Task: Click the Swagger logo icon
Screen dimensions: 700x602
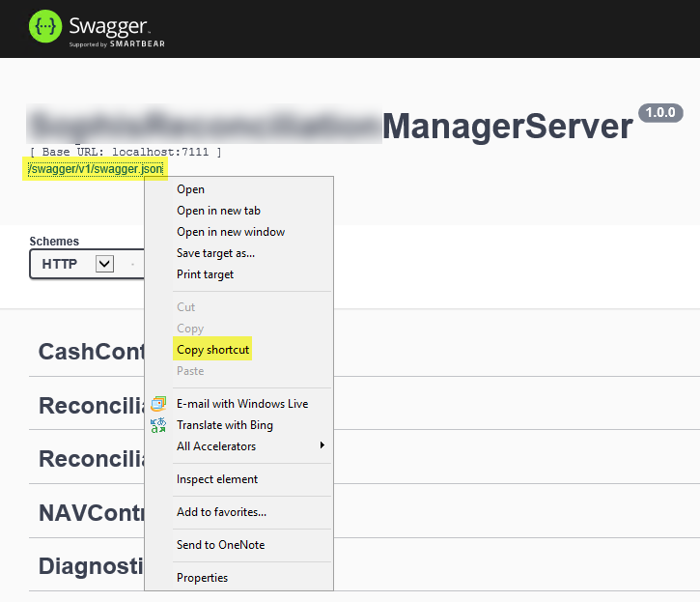Action: [45, 26]
